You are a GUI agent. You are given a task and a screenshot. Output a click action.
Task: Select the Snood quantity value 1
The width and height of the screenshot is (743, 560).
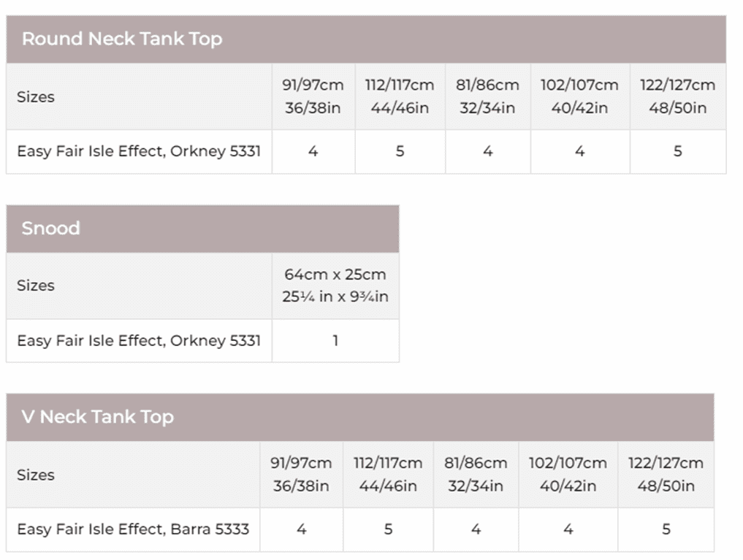click(335, 340)
